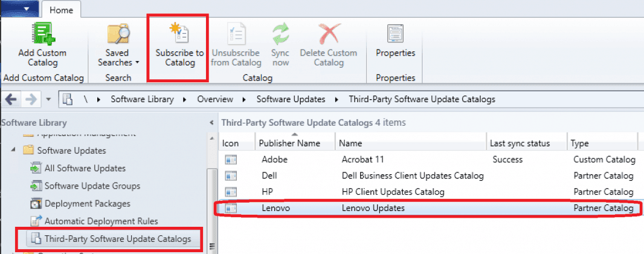Click the catalog icon in Lenovo row
Viewport: 644px width, 254px height.
231,209
